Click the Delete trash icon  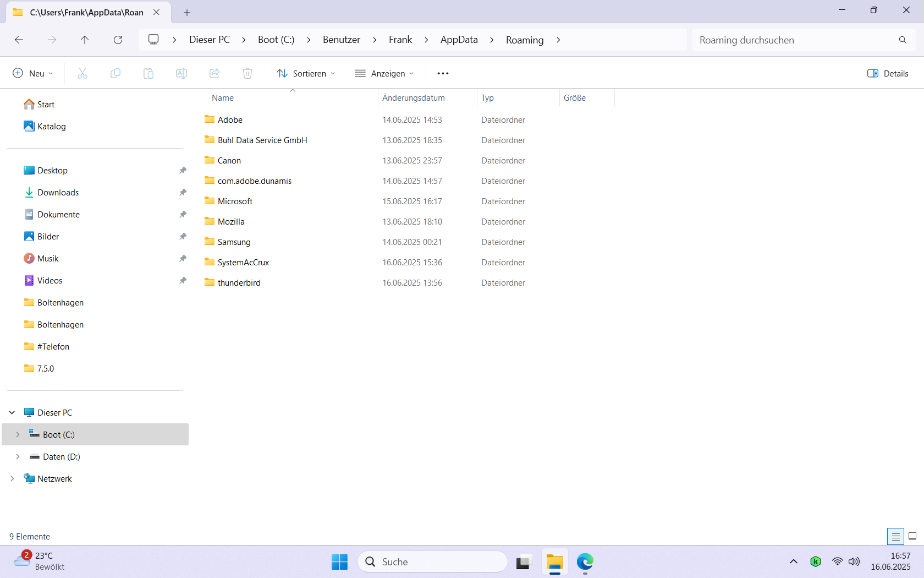point(248,73)
